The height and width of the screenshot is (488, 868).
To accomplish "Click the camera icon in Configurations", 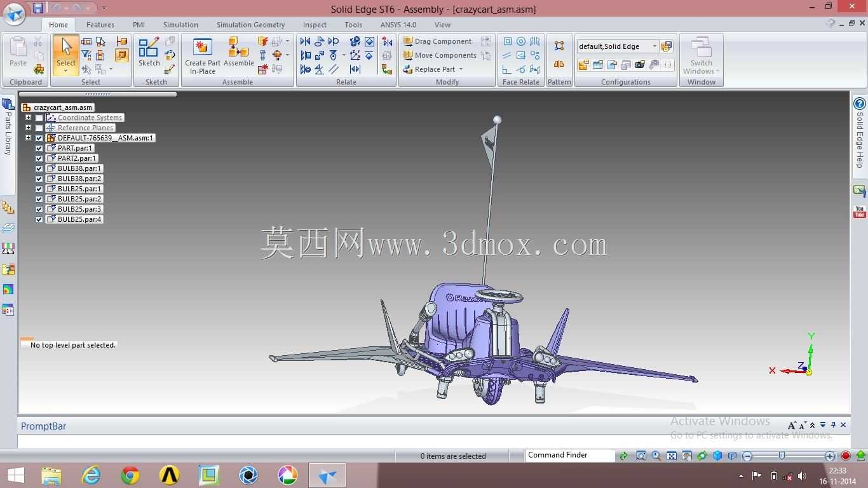I will coord(640,65).
